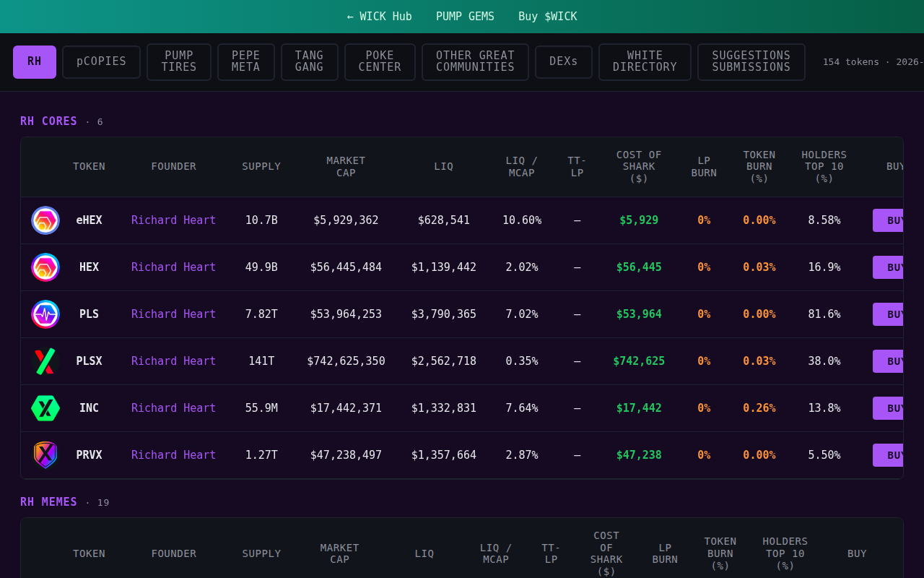The height and width of the screenshot is (578, 924).
Task: Click the HOLDERS TOP 10 header in RH MEMES
Action: (x=785, y=554)
